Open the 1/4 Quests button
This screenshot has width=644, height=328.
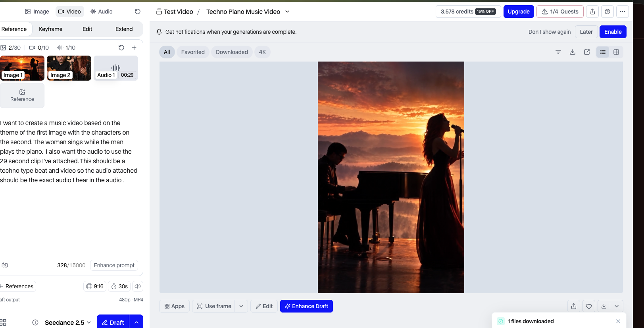pos(560,12)
